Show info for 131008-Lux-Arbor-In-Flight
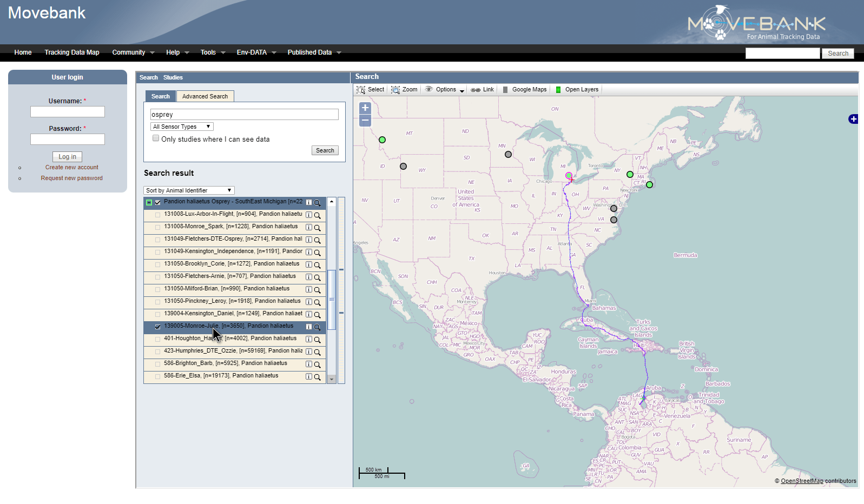Screen dimensions: 864x504 309,215
